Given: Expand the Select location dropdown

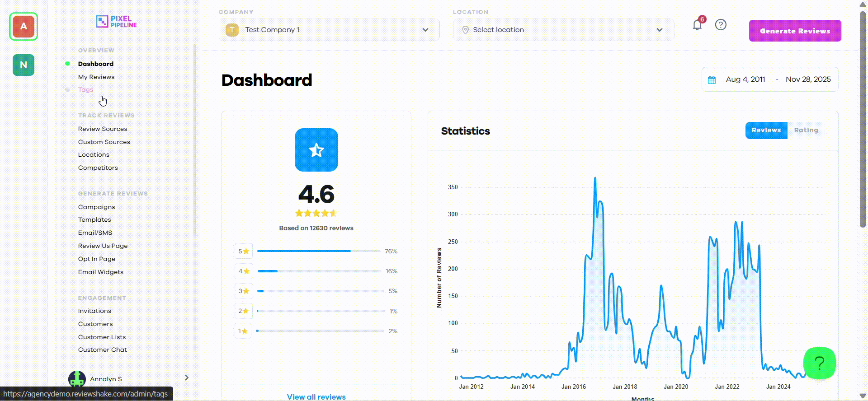Looking at the screenshot, I should coord(563,30).
